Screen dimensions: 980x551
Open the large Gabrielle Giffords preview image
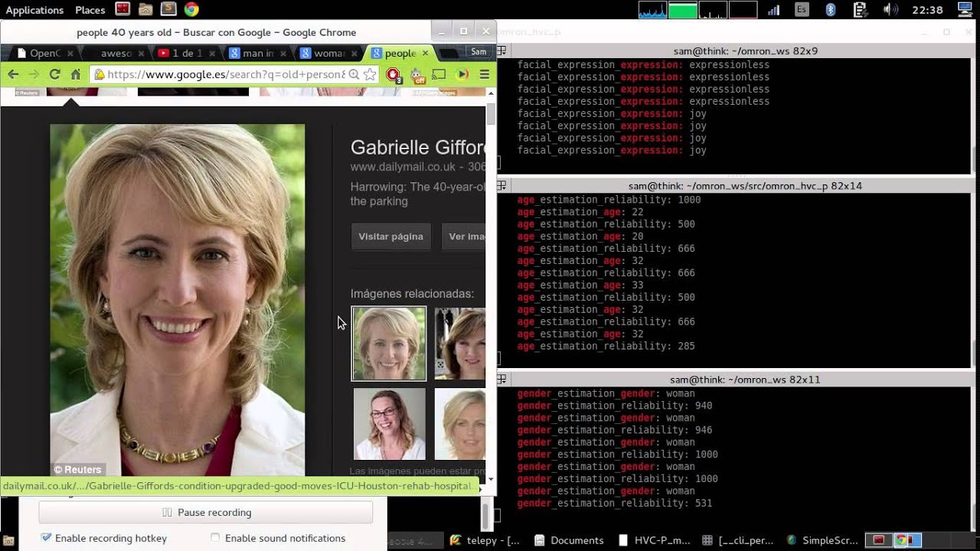pos(178,301)
